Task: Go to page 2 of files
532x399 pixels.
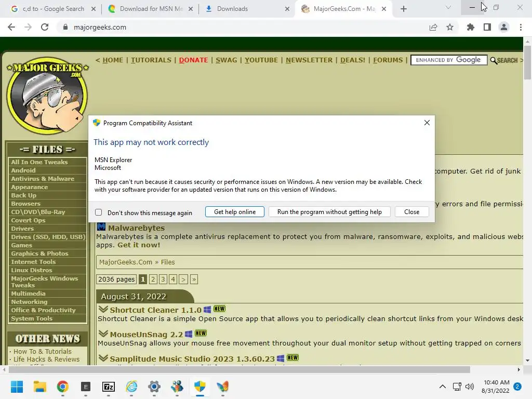Action: point(153,279)
